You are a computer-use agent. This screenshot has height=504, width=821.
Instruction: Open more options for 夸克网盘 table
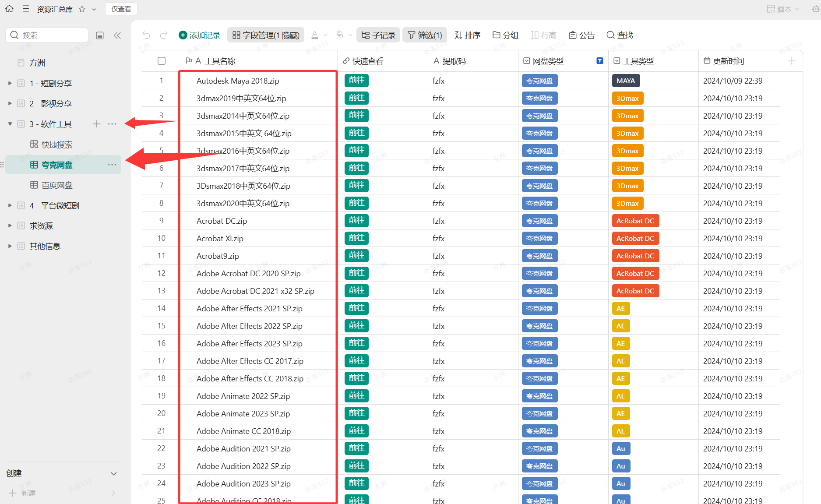coord(112,165)
